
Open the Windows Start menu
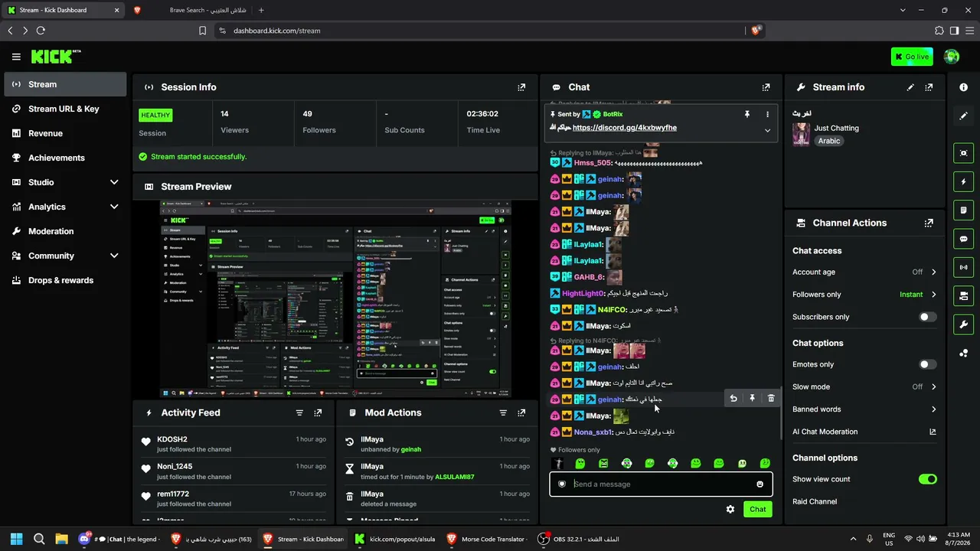[x=16, y=539]
